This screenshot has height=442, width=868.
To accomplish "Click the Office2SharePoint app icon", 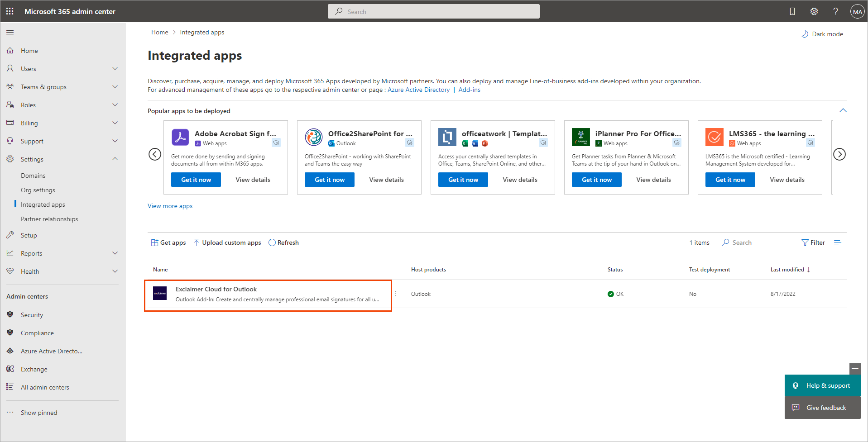I will [x=314, y=137].
